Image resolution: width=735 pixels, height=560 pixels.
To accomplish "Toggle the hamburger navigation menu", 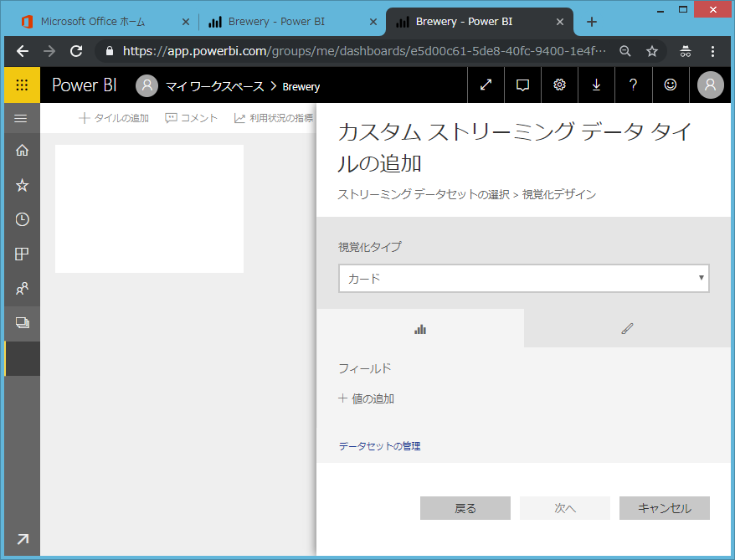I will point(21,119).
